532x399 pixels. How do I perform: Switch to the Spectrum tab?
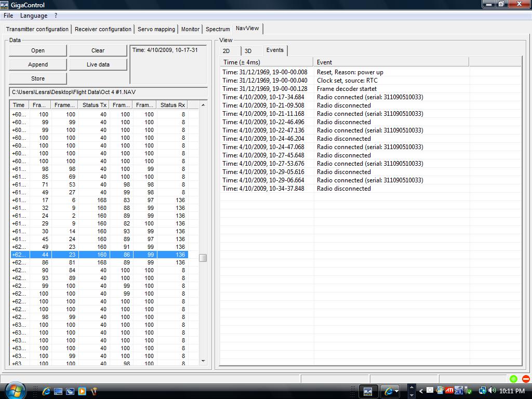218,29
